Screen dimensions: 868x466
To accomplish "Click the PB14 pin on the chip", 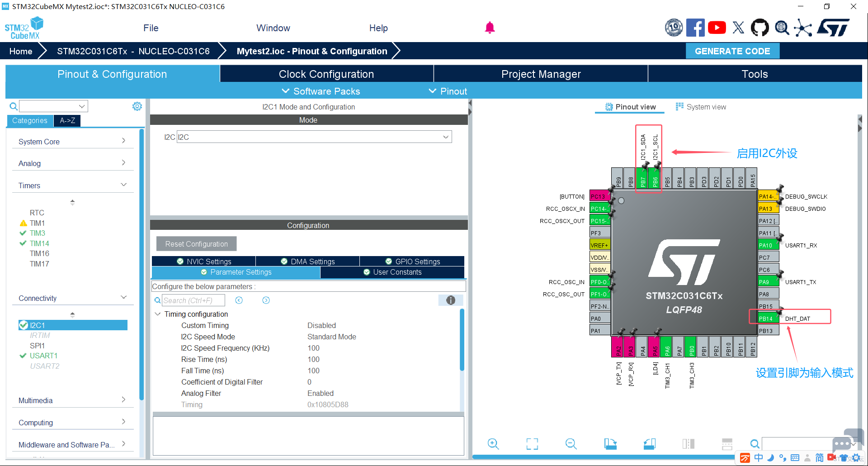I will tap(769, 319).
